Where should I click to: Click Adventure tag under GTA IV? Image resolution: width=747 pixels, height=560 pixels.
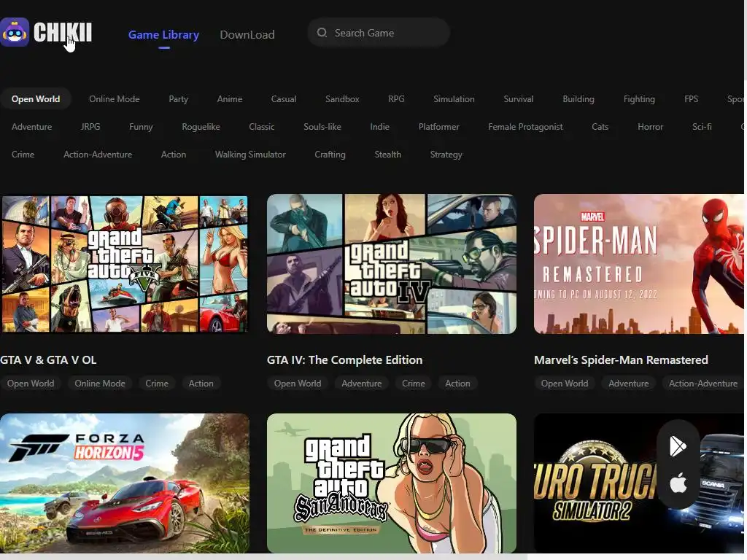(x=362, y=384)
